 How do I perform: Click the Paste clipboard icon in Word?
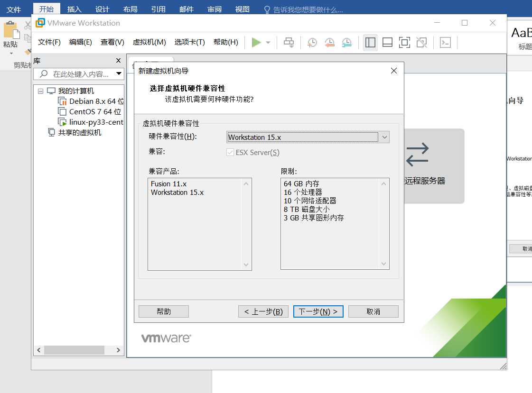(x=11, y=30)
